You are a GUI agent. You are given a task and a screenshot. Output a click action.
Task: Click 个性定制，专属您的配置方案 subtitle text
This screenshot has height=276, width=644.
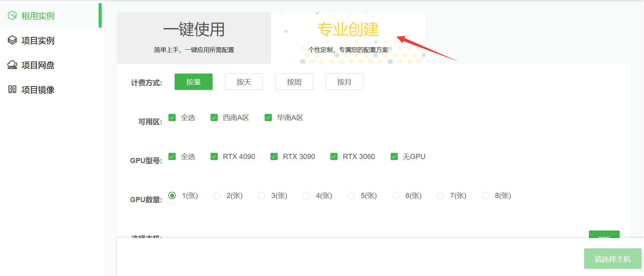(348, 50)
